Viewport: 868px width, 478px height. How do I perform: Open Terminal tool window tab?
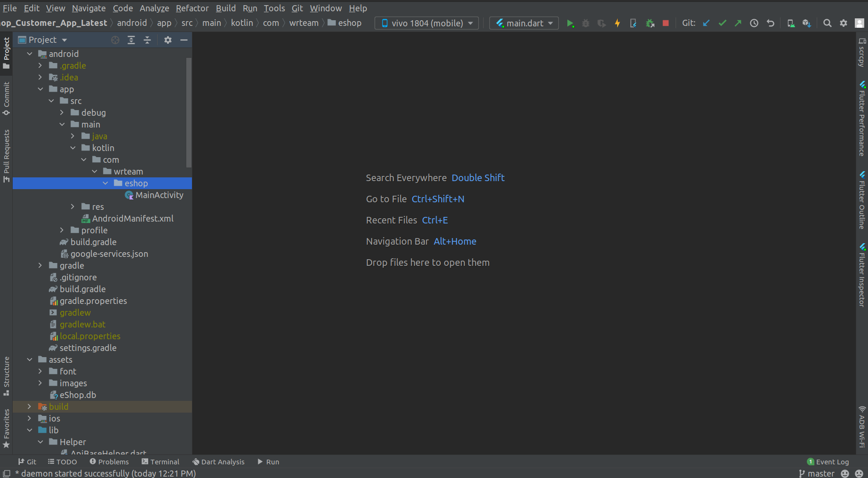(160, 462)
